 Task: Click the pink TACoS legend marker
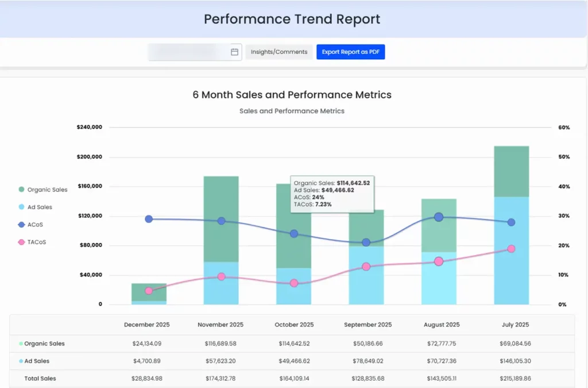[x=22, y=241]
